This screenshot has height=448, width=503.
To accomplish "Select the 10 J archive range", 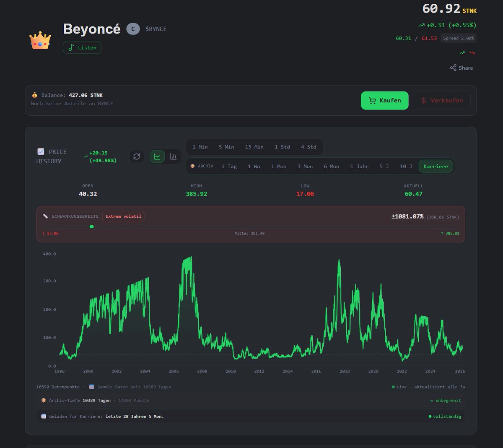I will [406, 166].
